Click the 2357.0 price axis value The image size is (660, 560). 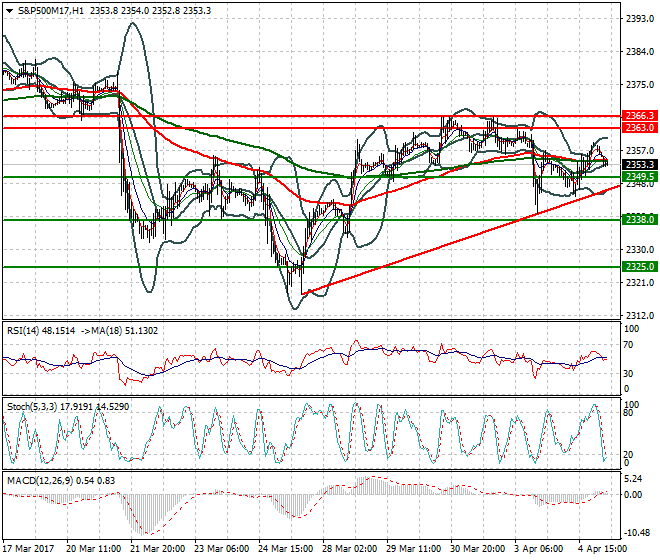[x=640, y=151]
